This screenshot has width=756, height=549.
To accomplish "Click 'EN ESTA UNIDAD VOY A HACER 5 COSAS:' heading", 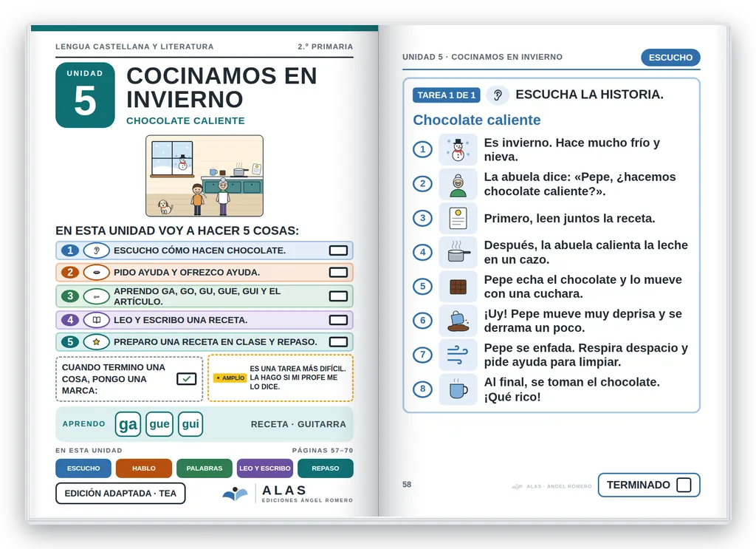I will point(177,231).
